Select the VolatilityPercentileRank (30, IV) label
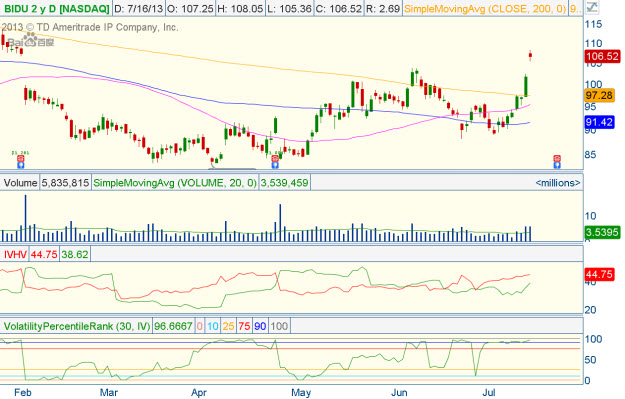Screen dimensions: 625x399 click(77, 326)
